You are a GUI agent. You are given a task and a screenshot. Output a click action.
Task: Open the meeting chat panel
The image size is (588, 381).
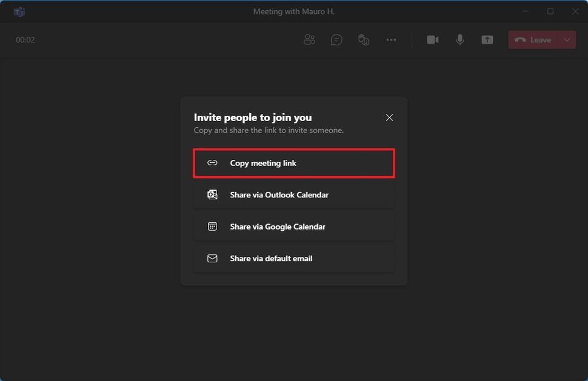[336, 39]
